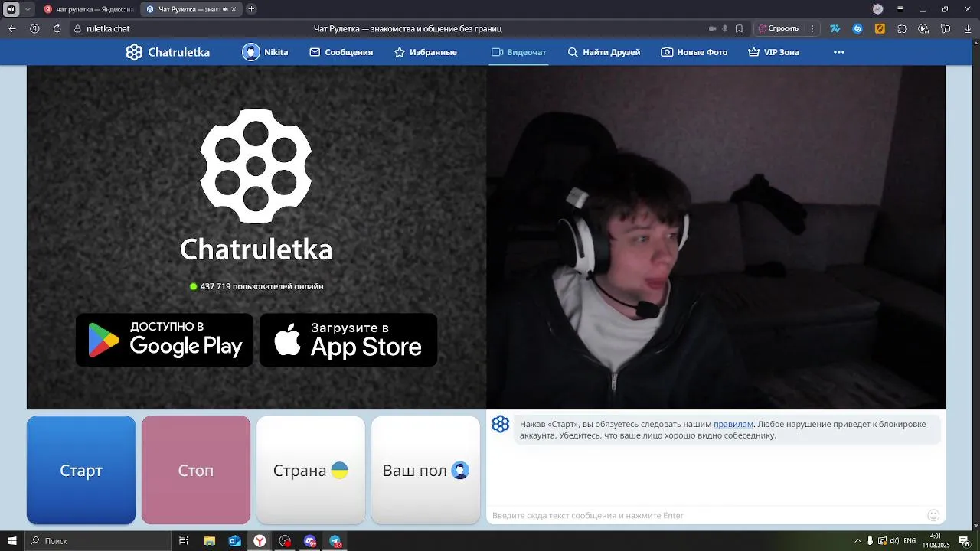Viewport: 980px width, 551px height.
Task: Click the Спросить assistant button
Action: (779, 28)
